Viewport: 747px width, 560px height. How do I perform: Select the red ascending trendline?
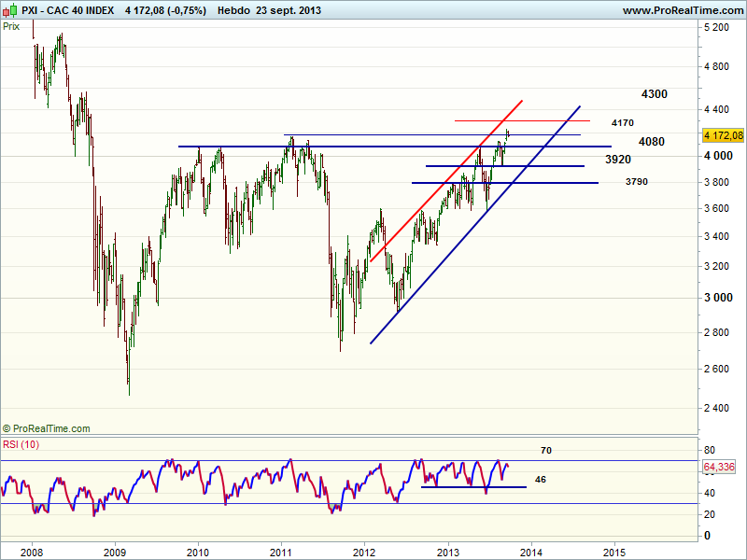448,177
